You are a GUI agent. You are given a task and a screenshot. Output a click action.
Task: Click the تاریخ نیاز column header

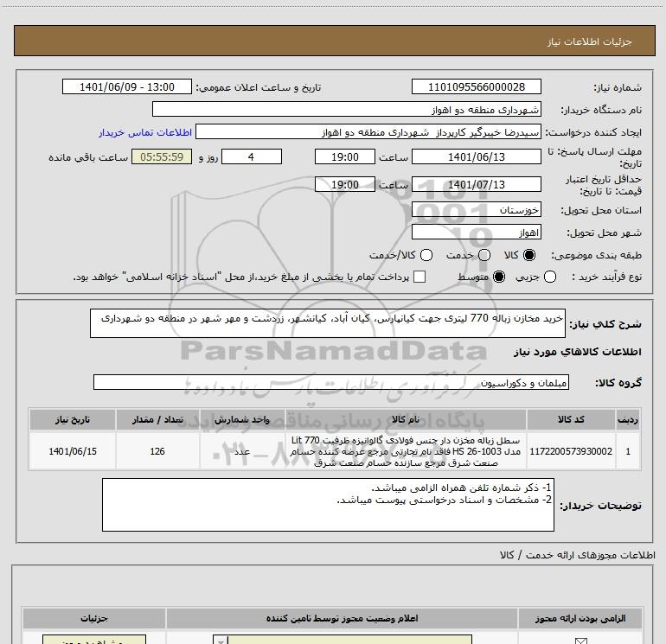click(72, 419)
